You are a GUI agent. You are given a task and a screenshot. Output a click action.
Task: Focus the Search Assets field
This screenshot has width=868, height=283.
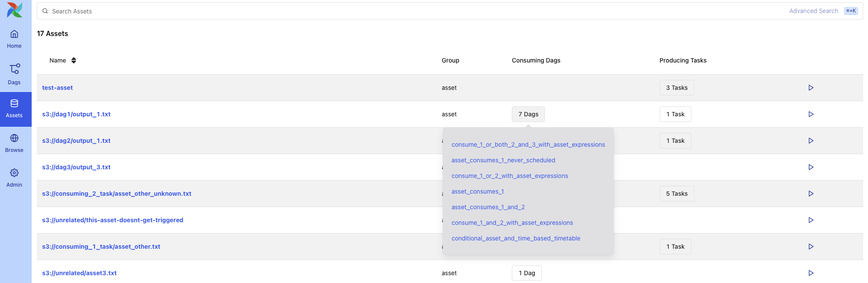coord(390,11)
